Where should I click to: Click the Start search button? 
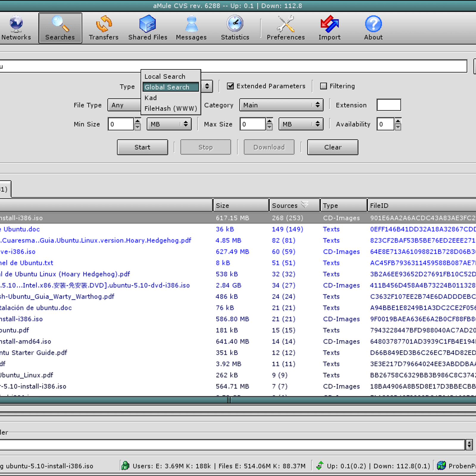click(143, 147)
